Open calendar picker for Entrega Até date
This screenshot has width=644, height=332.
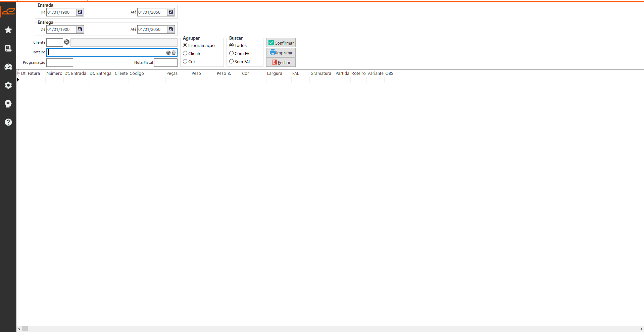tap(171, 30)
